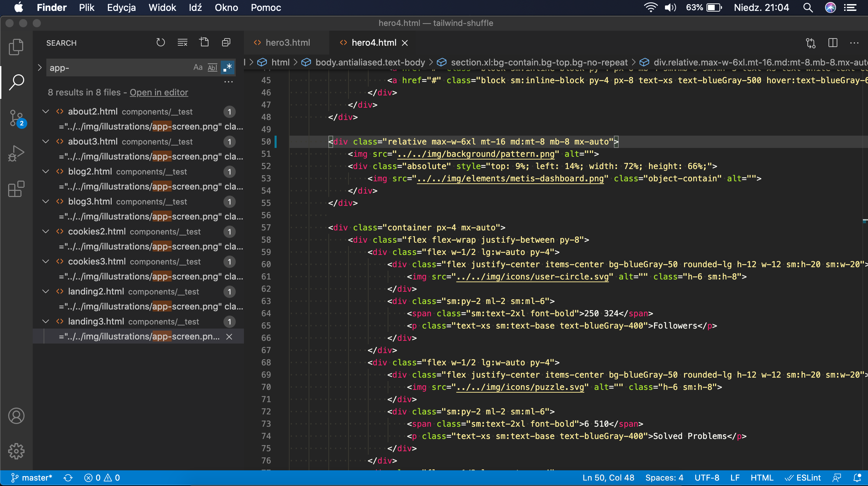The image size is (868, 486).
Task: Collapse about2.html search results
Action: [x=46, y=111]
